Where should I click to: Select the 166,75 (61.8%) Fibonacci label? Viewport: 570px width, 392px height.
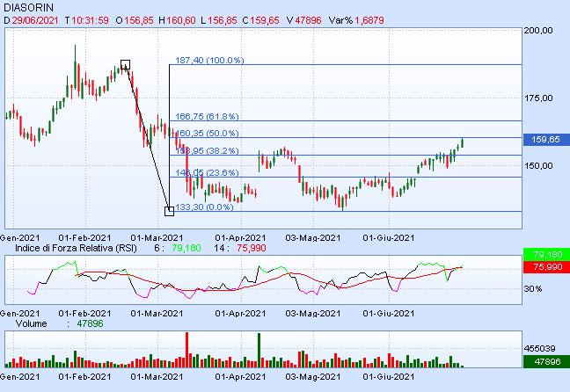click(207, 116)
